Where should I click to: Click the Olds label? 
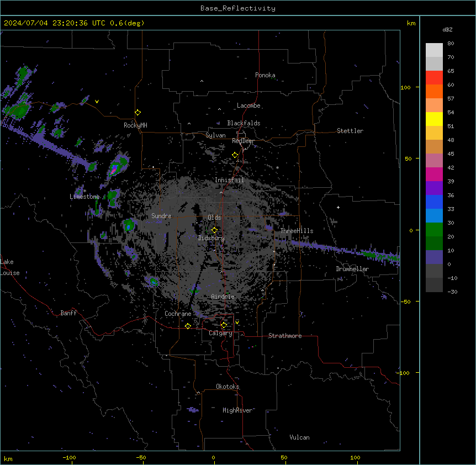214,218
